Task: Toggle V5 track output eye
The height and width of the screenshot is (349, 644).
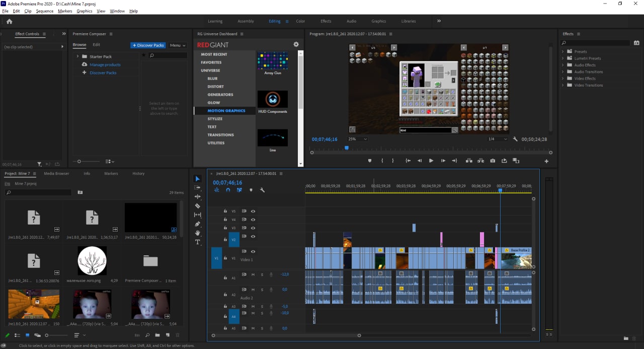Action: tap(253, 212)
